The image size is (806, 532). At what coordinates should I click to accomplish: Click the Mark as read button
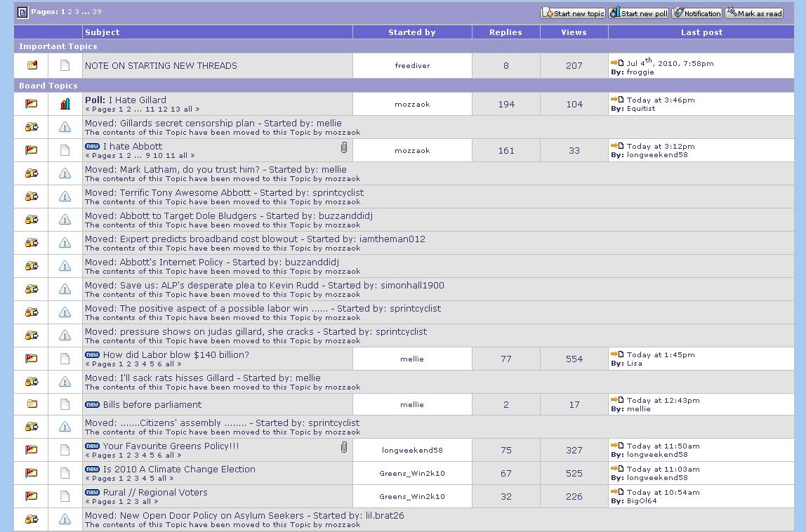(754, 13)
